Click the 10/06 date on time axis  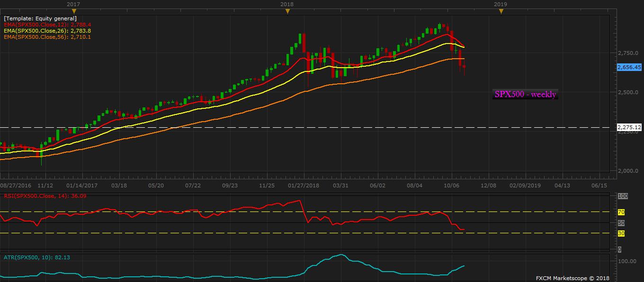click(451, 185)
